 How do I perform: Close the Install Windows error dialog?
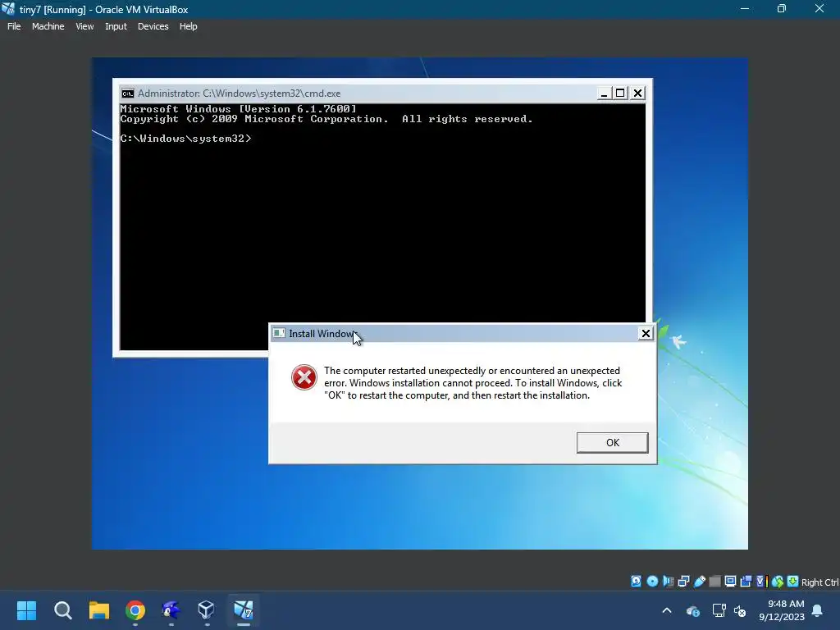[646, 334]
